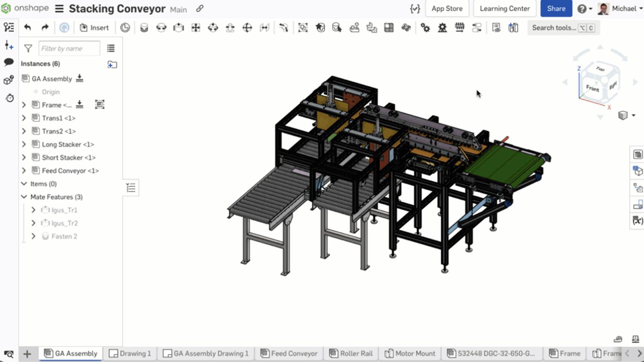644x362 pixels.
Task: Open the document hamburger menu
Action: tap(59, 9)
